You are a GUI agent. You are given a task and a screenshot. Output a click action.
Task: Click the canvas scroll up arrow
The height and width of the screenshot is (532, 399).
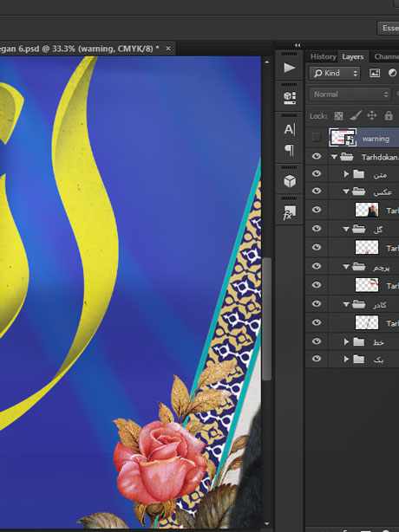267,62
